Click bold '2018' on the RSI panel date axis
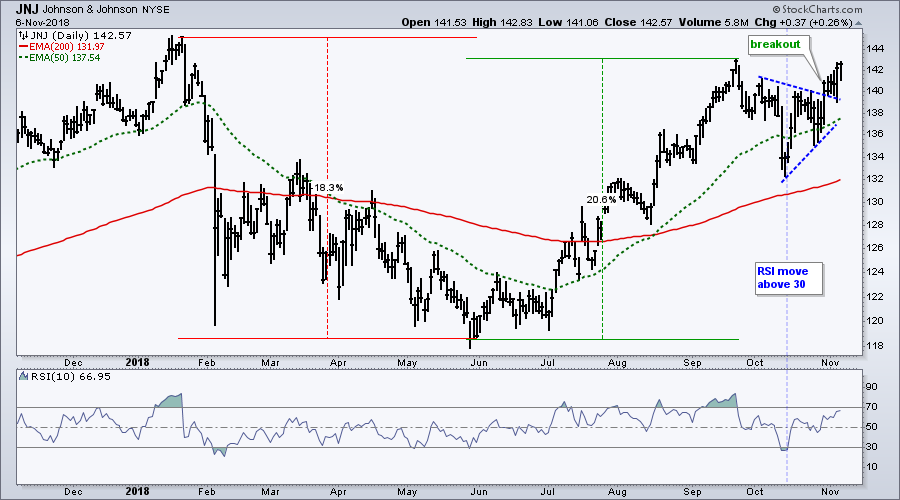 137,491
